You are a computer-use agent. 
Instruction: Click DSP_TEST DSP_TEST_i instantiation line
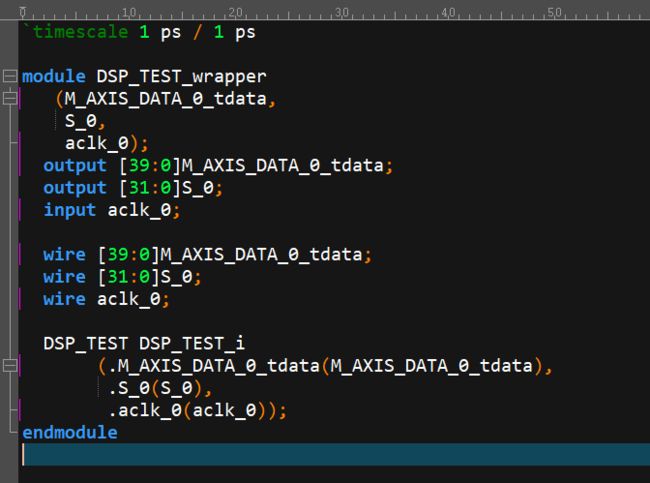[x=144, y=343]
